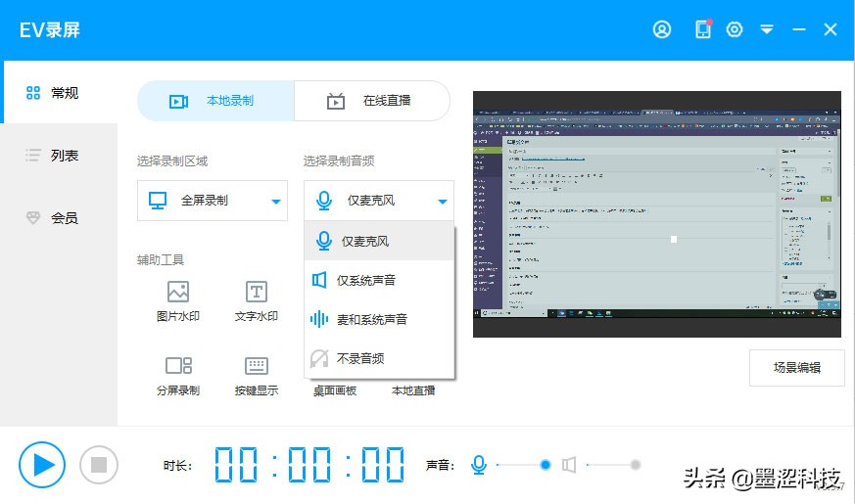Image resolution: width=855 pixels, height=504 pixels.
Task: Click the 不录音频 muted icon
Action: point(319,358)
